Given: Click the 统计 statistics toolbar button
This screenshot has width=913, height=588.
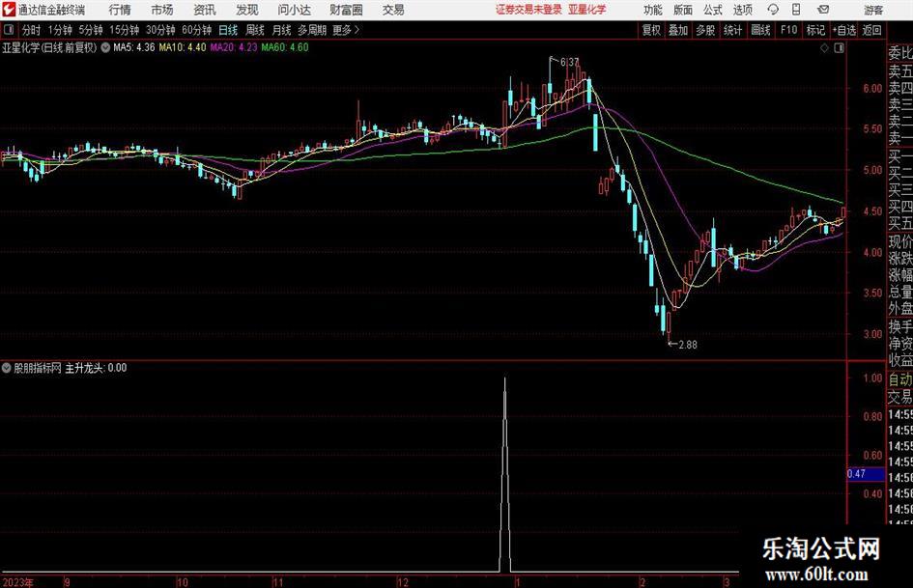Looking at the screenshot, I should coord(732,30).
